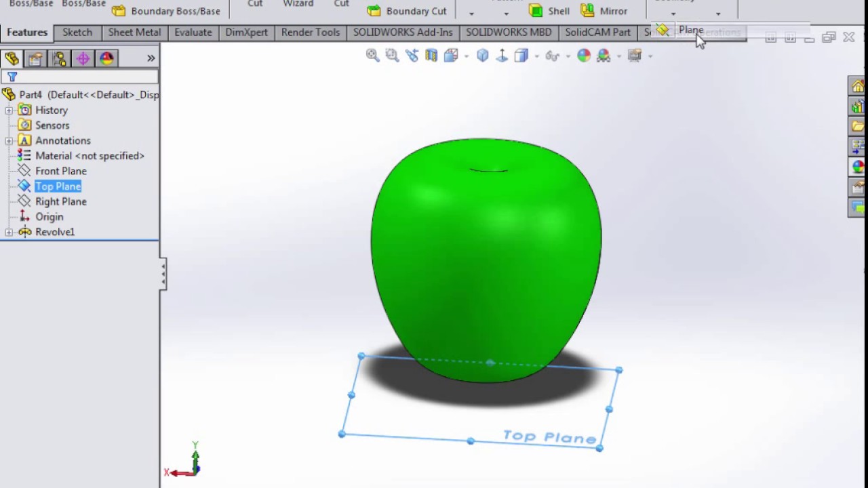Screen dimensions: 868x488
Task: Click the Mirror feature button
Action: (x=604, y=11)
